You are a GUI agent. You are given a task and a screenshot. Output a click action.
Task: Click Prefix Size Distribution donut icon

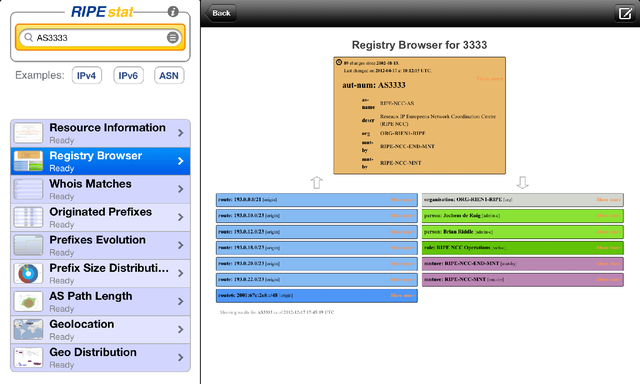[28, 273]
